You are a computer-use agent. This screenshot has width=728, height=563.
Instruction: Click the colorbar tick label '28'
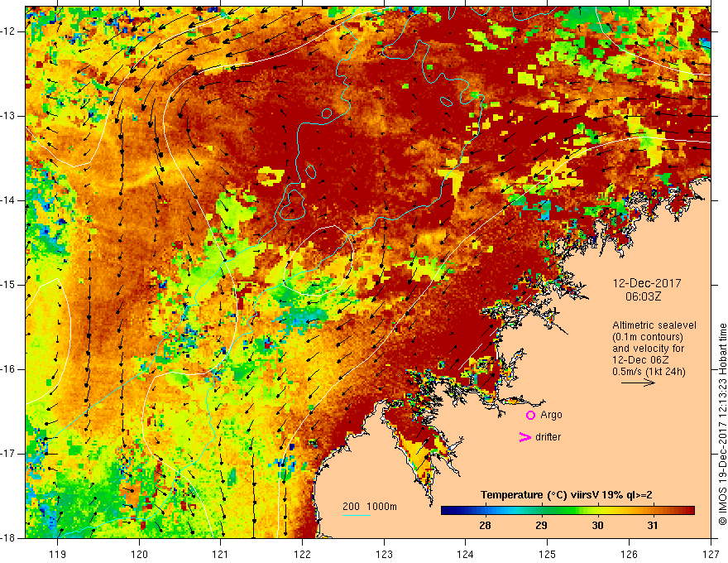tap(485, 526)
